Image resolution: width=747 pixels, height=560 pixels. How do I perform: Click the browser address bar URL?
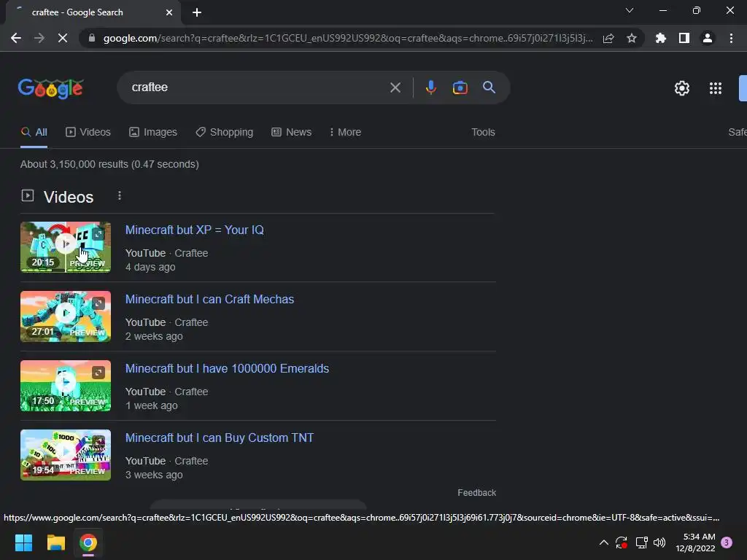point(348,38)
